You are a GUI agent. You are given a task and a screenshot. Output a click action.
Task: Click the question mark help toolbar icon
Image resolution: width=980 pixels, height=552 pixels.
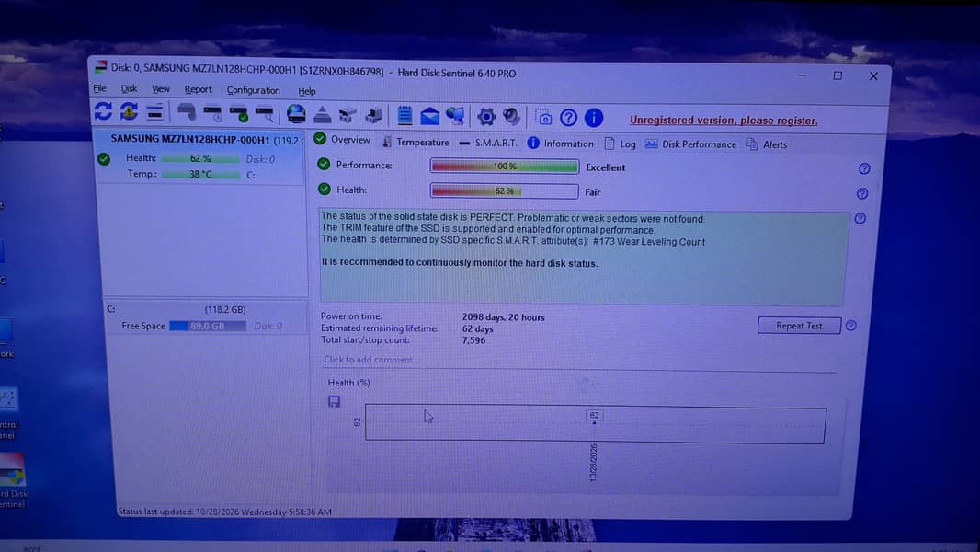(568, 117)
